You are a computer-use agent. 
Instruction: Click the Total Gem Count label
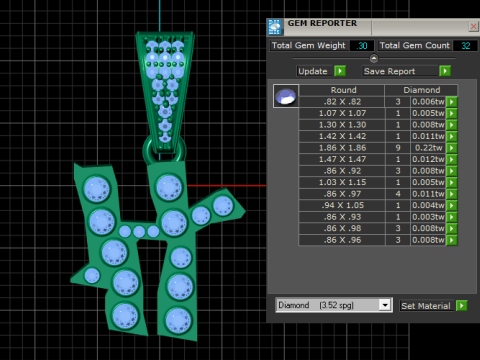[x=415, y=46]
